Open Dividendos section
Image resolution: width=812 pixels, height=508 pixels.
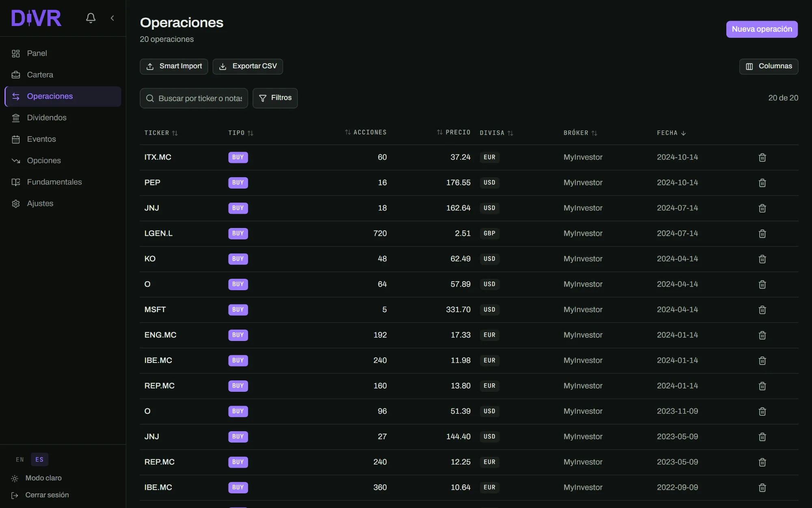(x=63, y=117)
